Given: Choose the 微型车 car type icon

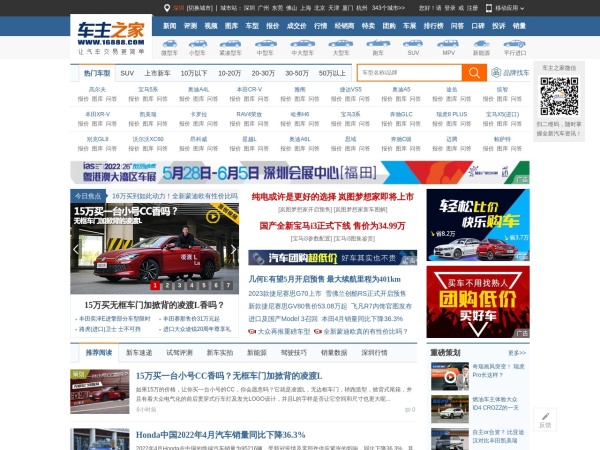Looking at the screenshot, I should point(169,48).
